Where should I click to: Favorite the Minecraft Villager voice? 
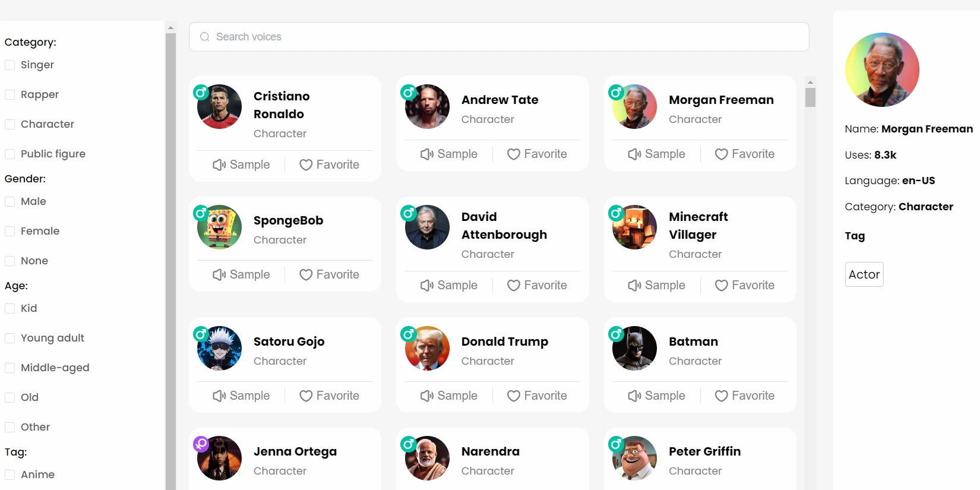coord(745,285)
